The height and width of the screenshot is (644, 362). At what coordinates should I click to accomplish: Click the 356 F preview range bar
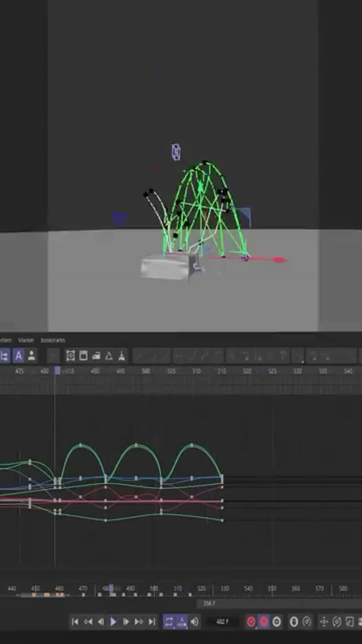coord(209,604)
